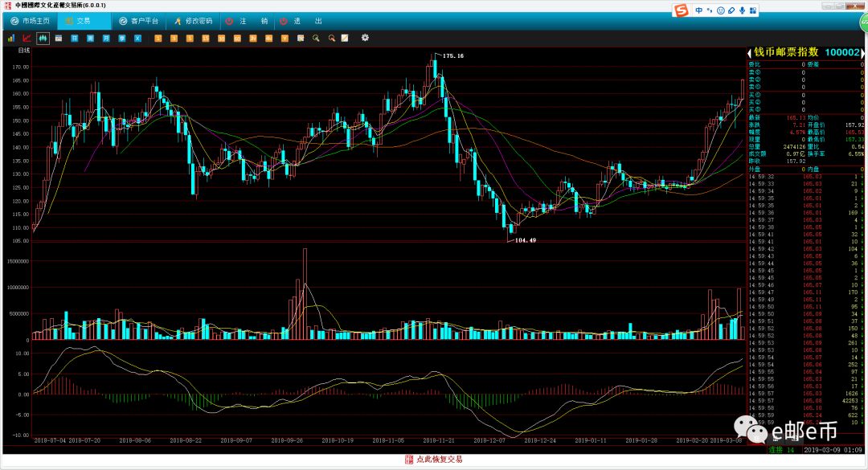Click the 总量 value 2474126

794,147
